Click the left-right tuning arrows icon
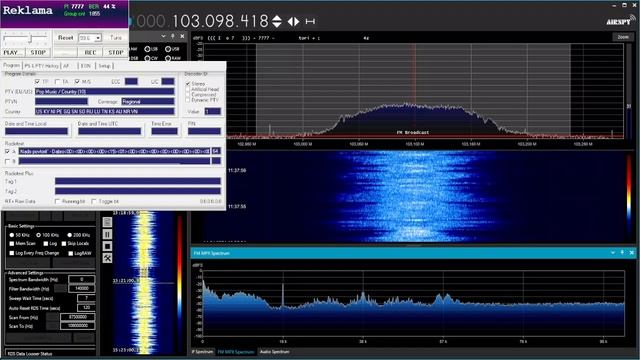 click(x=293, y=21)
